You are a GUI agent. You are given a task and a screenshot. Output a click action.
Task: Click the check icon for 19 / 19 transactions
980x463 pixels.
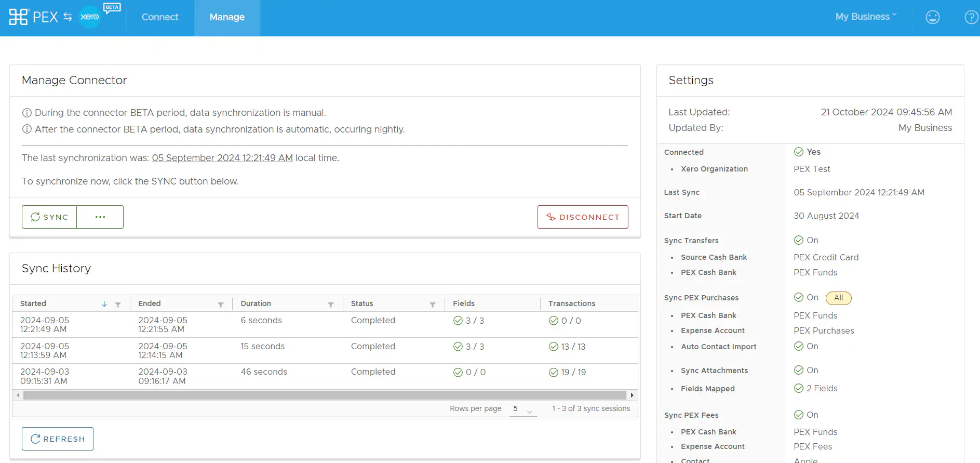[x=554, y=372]
